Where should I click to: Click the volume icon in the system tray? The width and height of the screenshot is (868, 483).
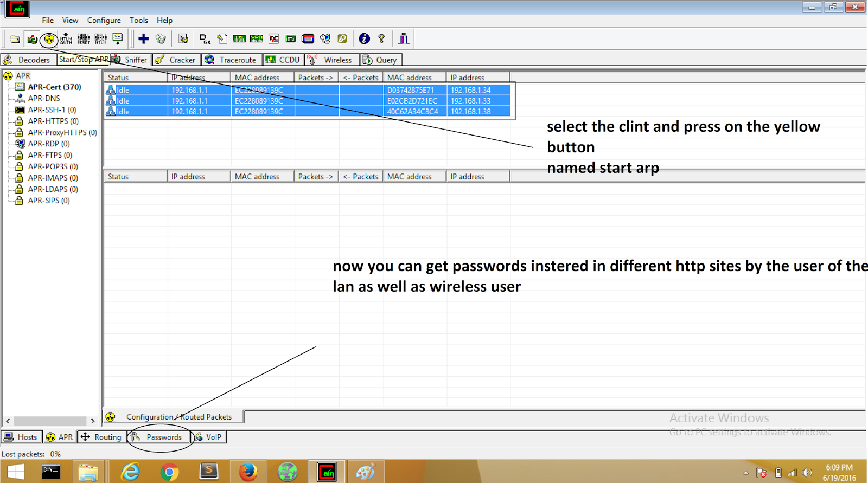pos(807,473)
